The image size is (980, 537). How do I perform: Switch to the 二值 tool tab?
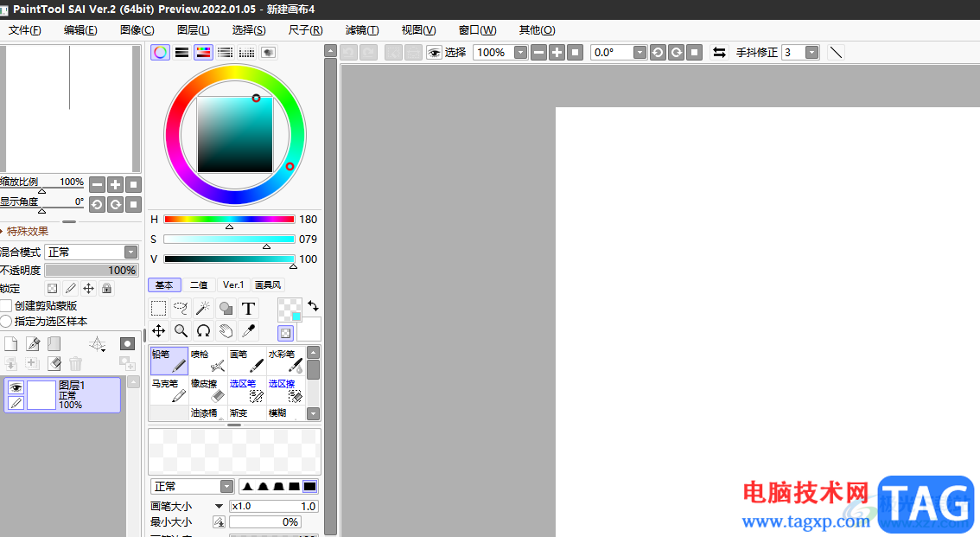[x=199, y=285]
